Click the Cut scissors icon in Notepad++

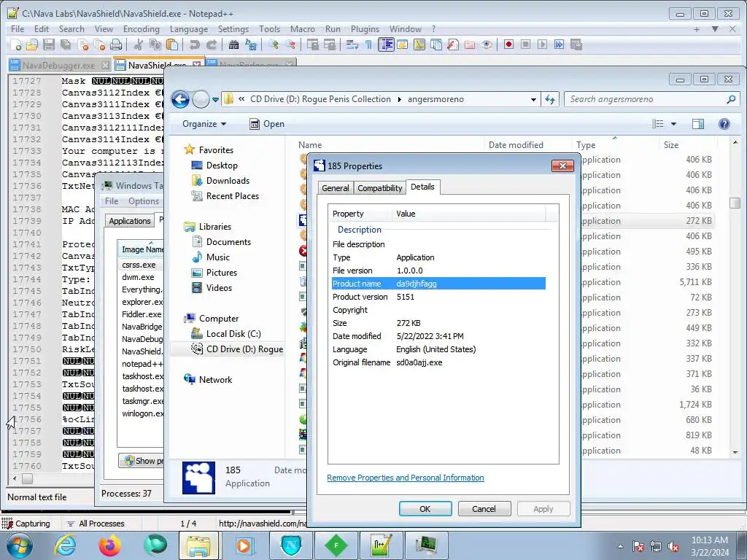point(139,44)
